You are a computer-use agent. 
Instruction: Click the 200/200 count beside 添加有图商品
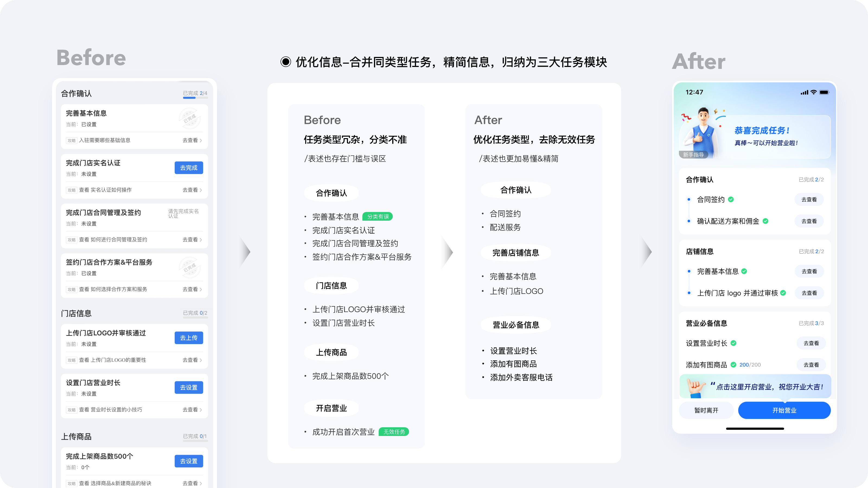[750, 364]
